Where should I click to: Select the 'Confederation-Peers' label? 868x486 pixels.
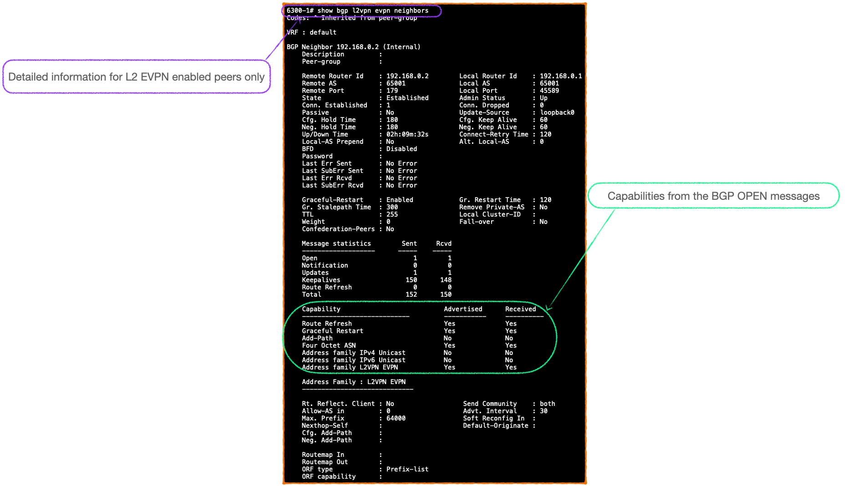(338, 229)
